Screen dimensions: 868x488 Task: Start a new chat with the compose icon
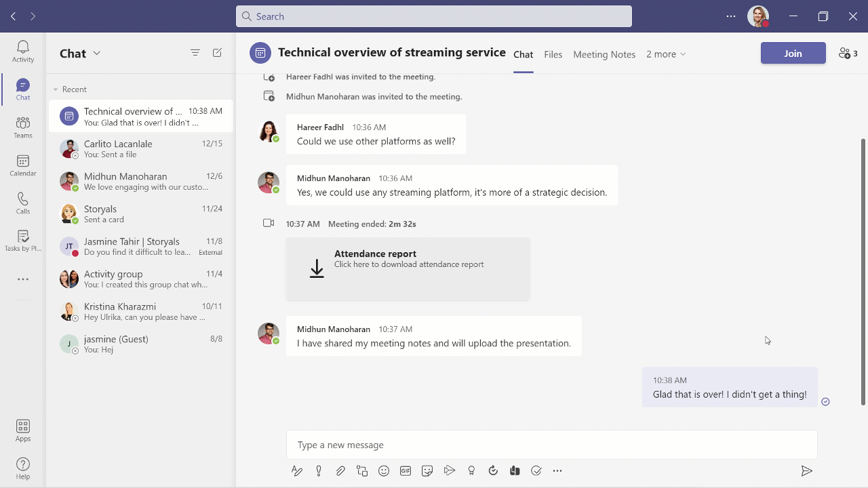(x=217, y=52)
